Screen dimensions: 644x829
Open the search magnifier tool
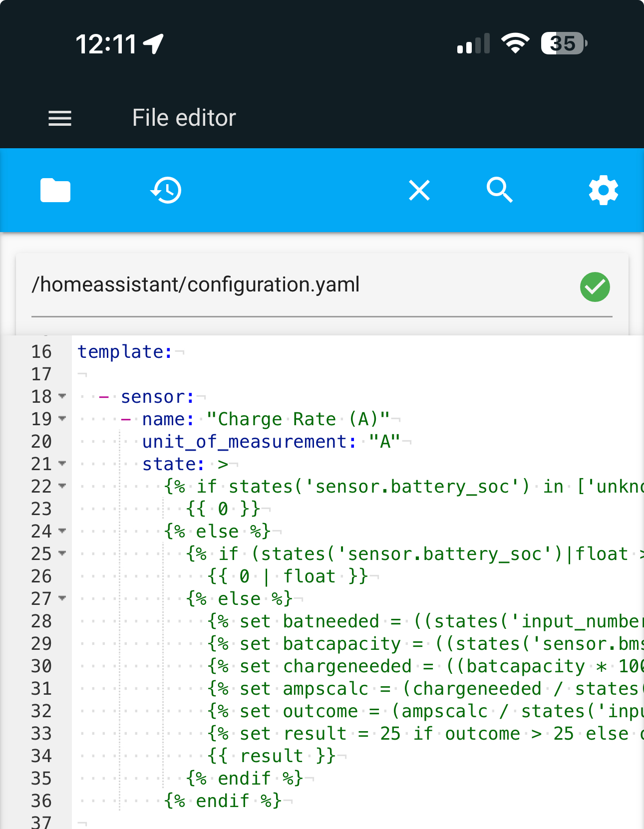[499, 190]
